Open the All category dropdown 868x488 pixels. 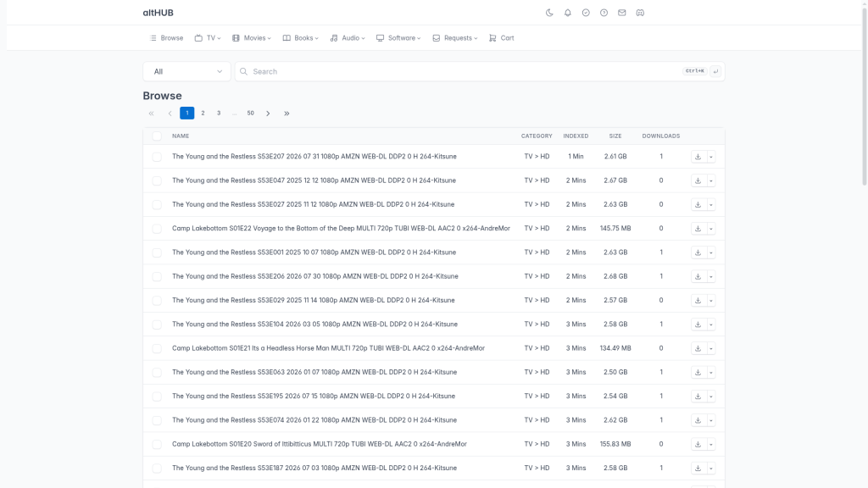pyautogui.click(x=187, y=71)
